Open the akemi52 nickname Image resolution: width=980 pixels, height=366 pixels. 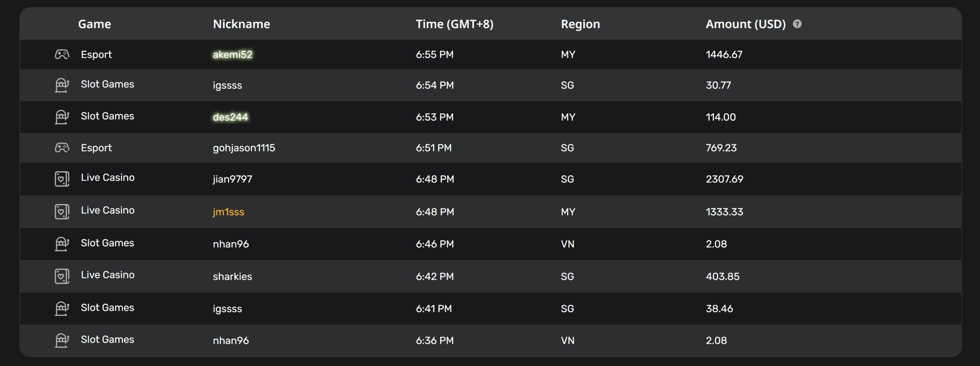tap(232, 54)
